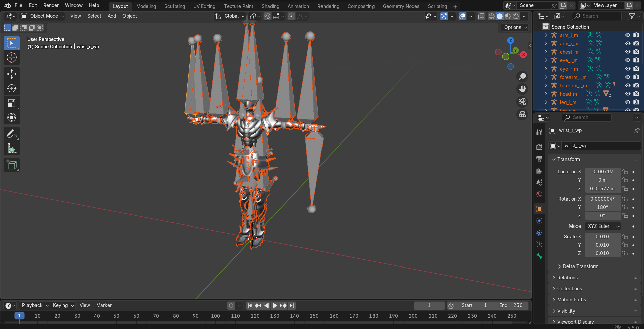The image size is (644, 329).
Task: Choose the Scale tool
Action: [x=12, y=103]
